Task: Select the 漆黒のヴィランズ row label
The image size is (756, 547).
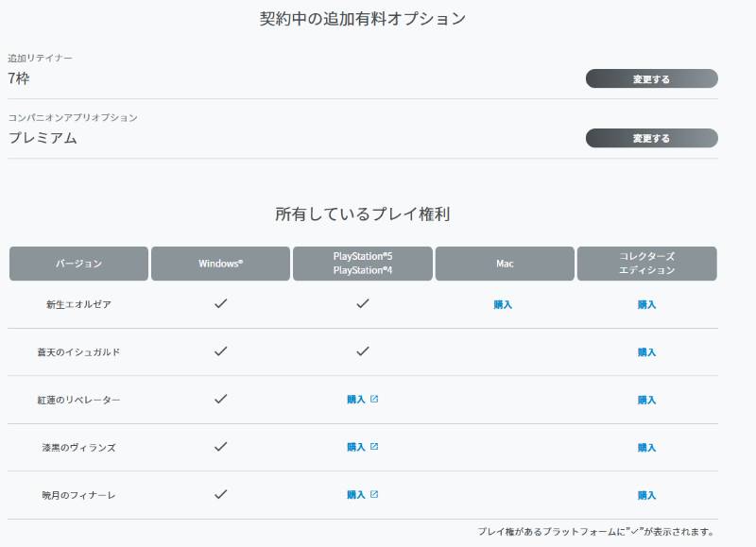Action: click(x=78, y=448)
